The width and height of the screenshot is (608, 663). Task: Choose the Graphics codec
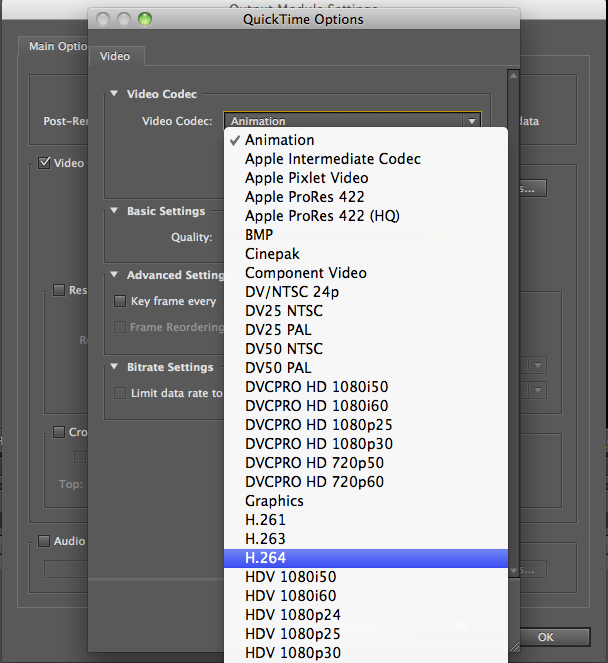coord(366,501)
